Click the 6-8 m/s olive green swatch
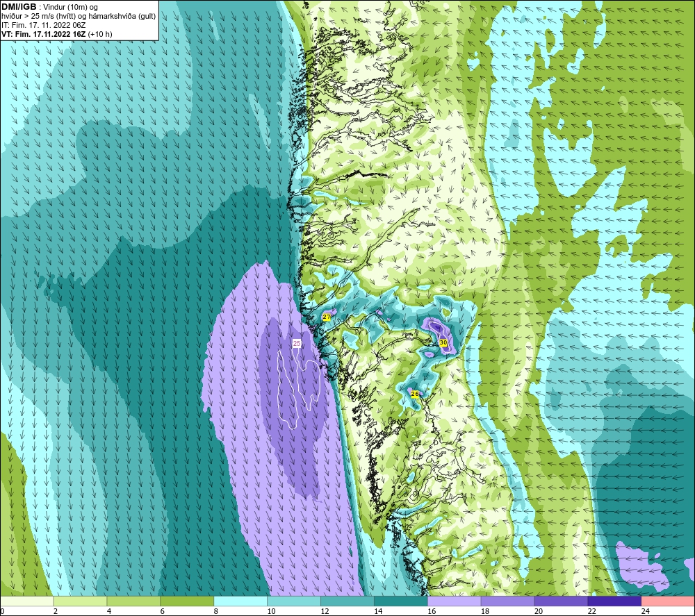 [187, 601]
